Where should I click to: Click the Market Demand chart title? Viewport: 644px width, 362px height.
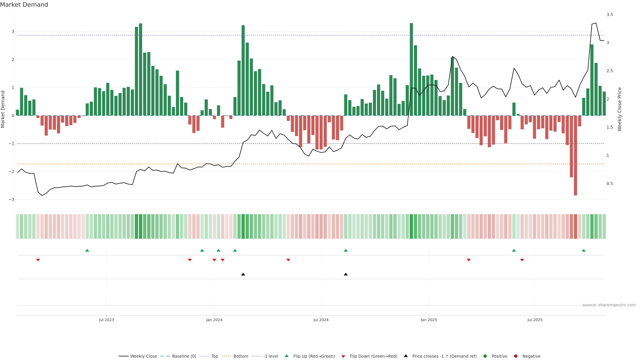pyautogui.click(x=24, y=5)
